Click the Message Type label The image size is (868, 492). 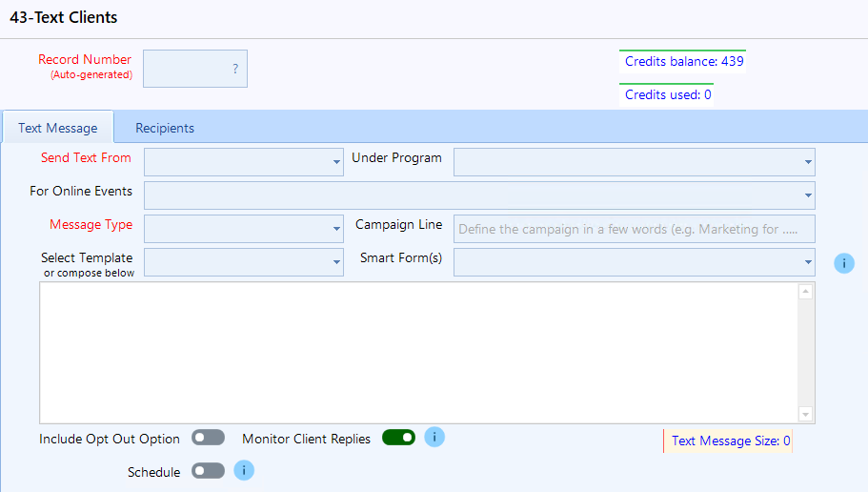click(x=91, y=224)
